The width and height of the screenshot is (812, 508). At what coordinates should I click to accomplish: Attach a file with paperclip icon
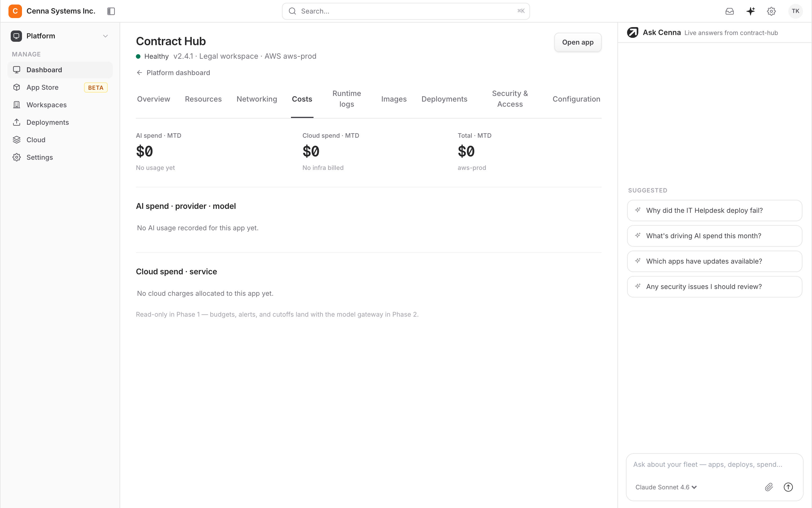click(769, 487)
